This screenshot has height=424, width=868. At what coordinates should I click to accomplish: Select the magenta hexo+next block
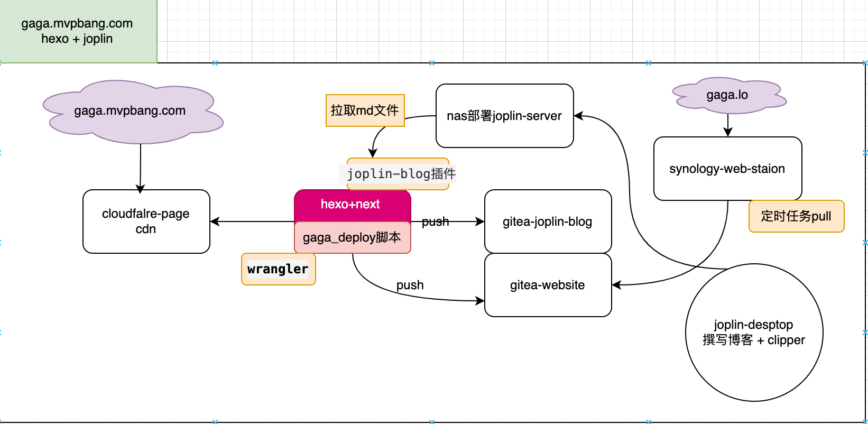(352, 205)
